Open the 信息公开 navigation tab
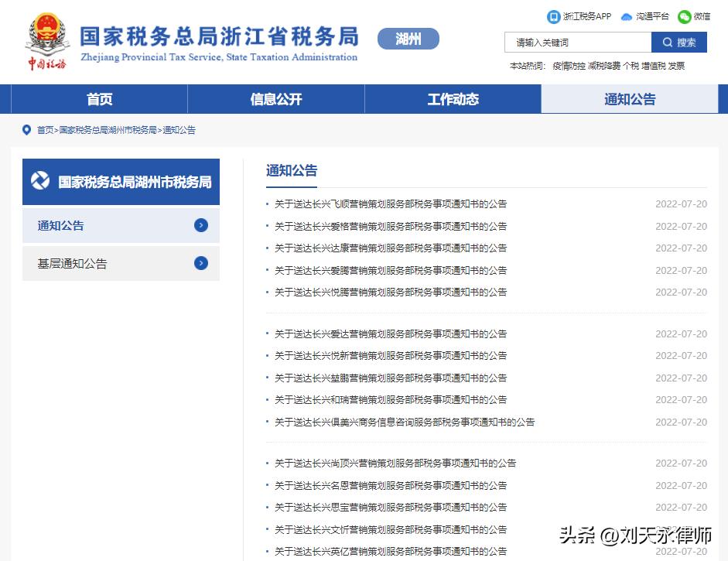 (275, 99)
